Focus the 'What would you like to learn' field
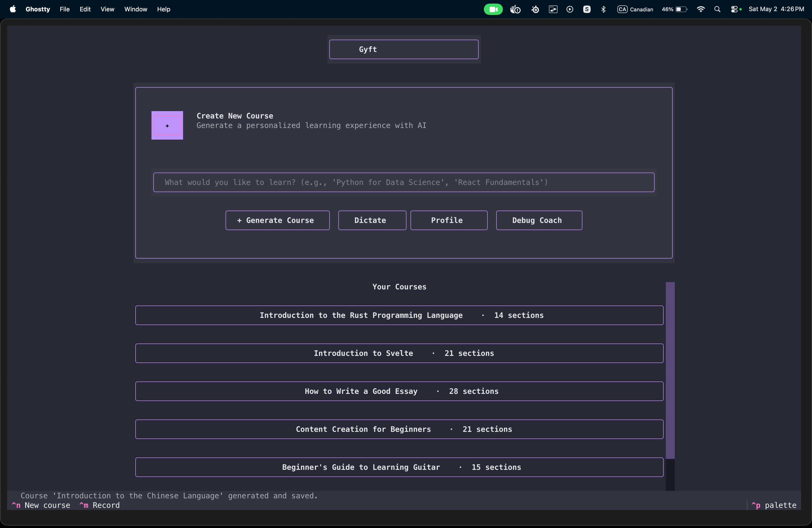Image resolution: width=812 pixels, height=528 pixels. pyautogui.click(x=404, y=183)
